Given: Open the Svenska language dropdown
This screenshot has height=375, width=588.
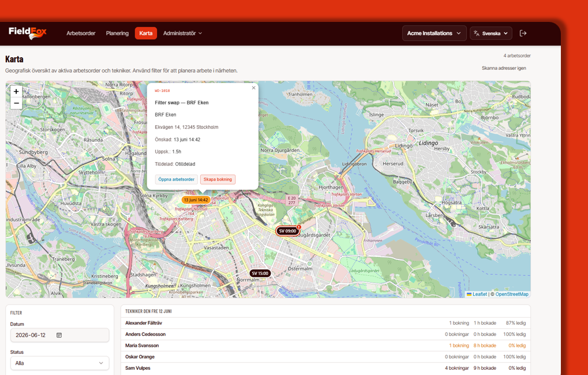Looking at the screenshot, I should 491,33.
